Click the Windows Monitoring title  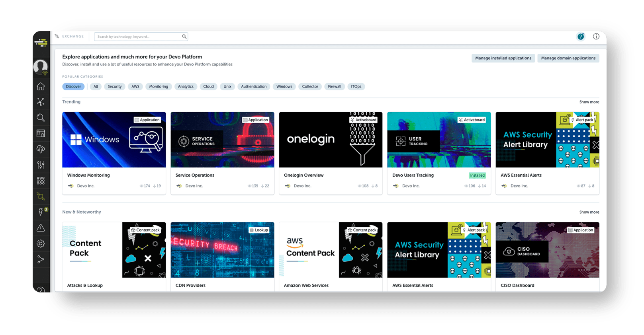click(88, 175)
